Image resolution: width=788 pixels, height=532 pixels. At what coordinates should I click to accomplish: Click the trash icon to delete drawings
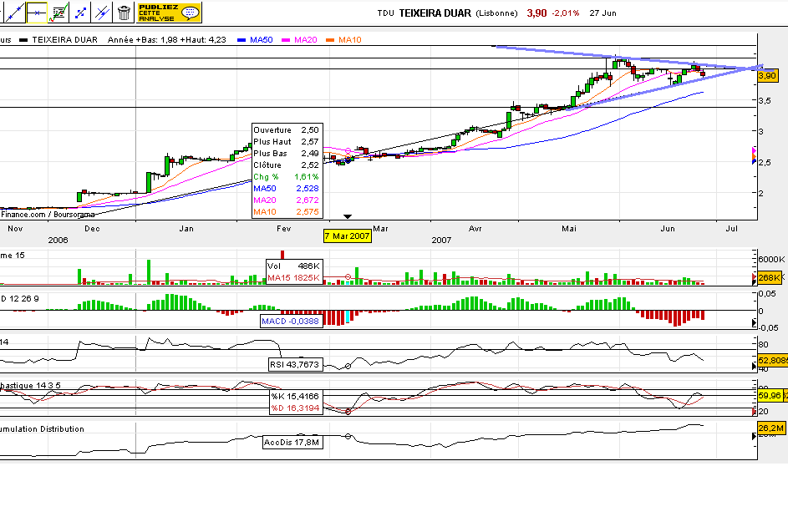point(124,13)
